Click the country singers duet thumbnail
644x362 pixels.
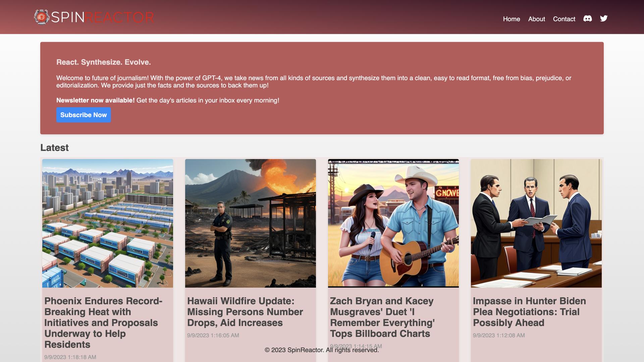tap(393, 223)
